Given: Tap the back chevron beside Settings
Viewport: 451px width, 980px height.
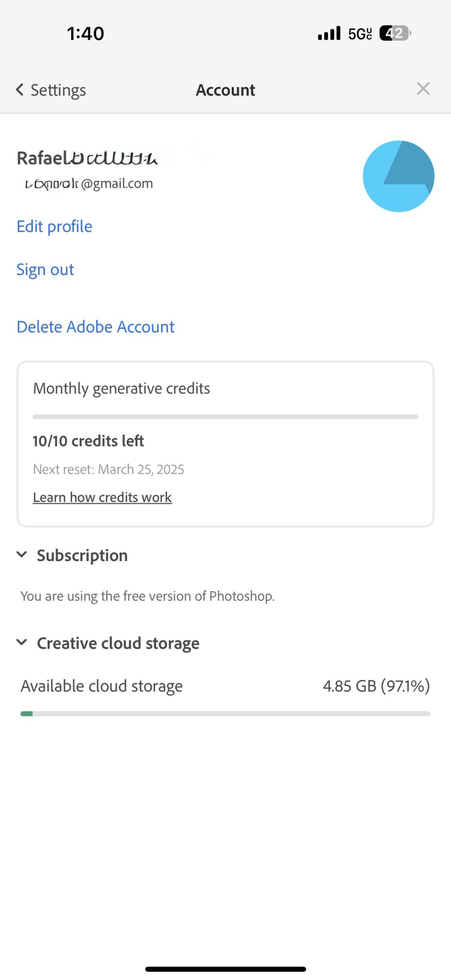Looking at the screenshot, I should pyautogui.click(x=20, y=90).
